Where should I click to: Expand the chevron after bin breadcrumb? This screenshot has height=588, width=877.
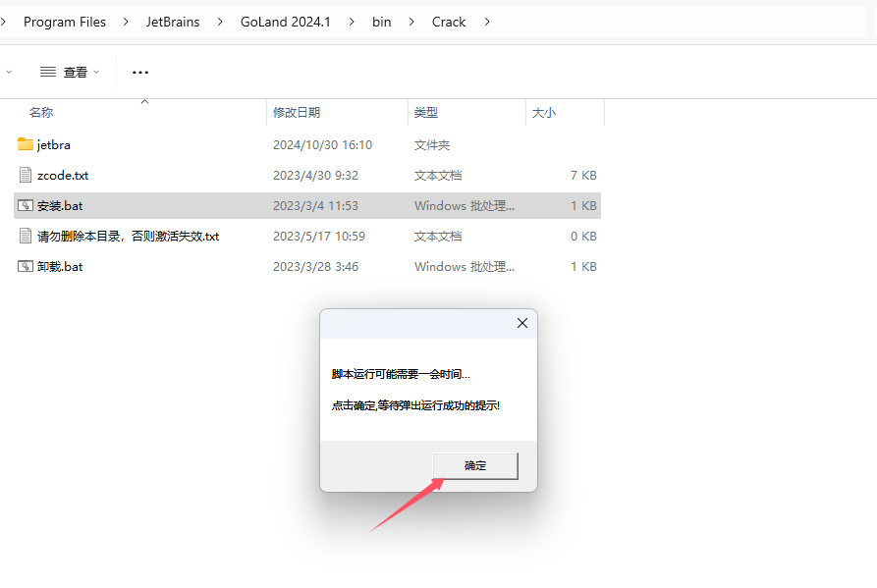click(x=411, y=22)
